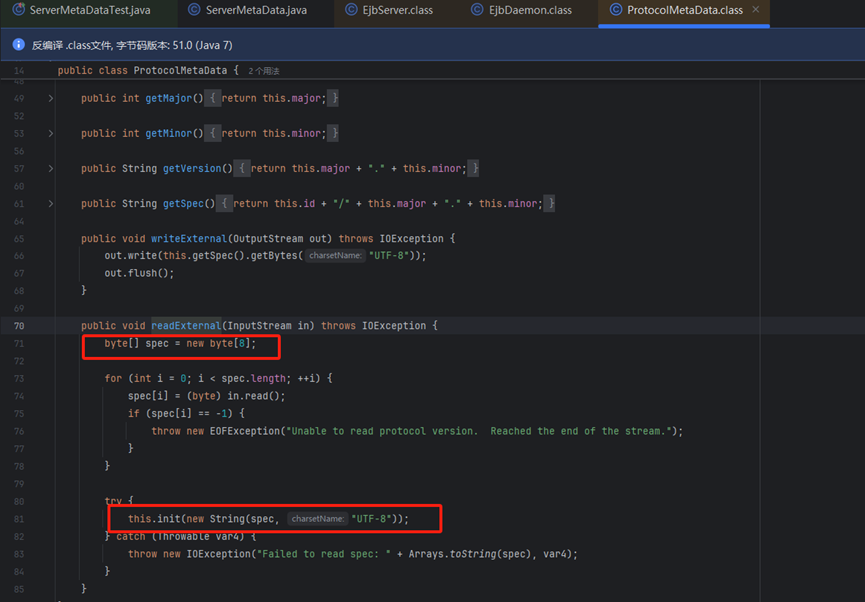Click the EjbServer.class tab class icon

pos(351,10)
